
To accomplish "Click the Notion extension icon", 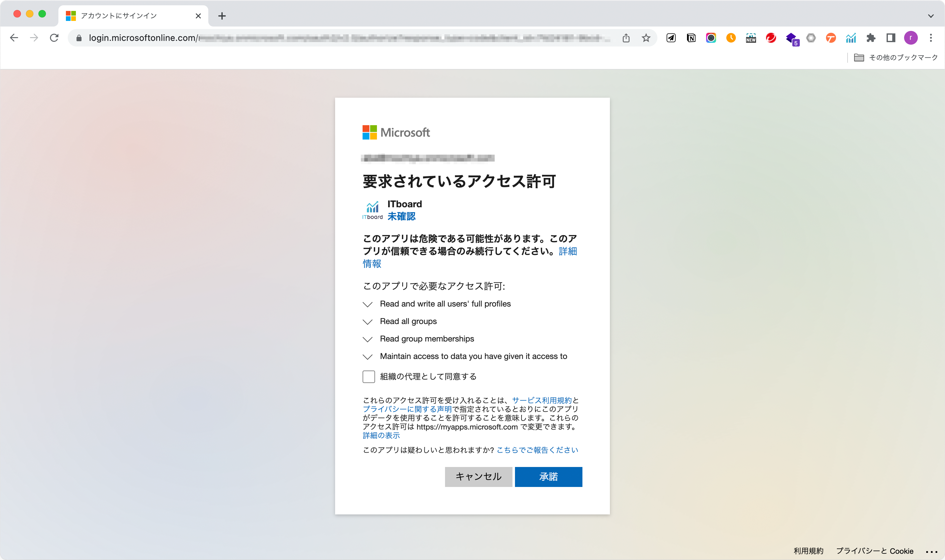I will coord(691,38).
